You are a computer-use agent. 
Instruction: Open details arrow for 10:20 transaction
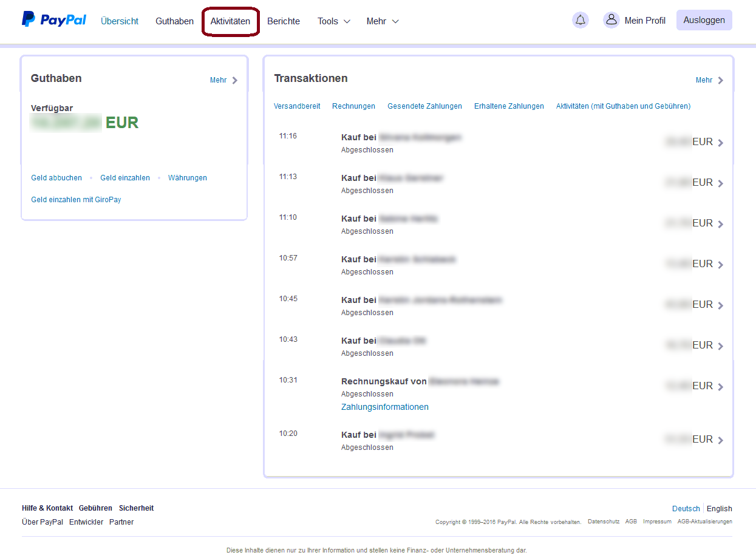[721, 440]
